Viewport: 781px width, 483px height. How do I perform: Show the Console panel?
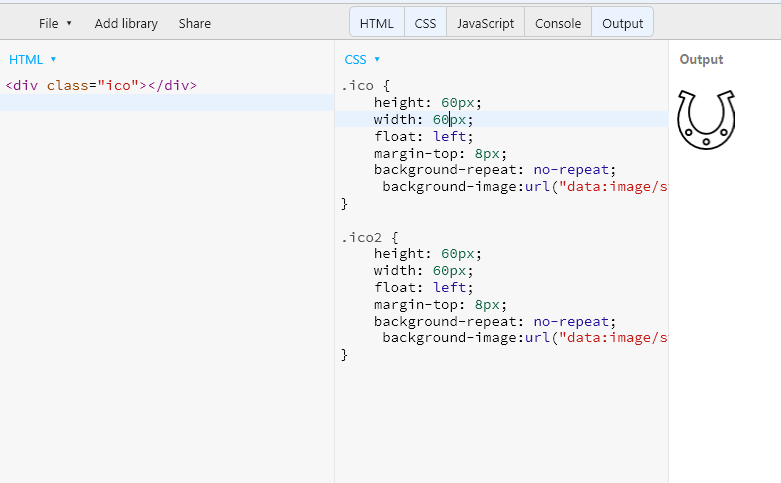point(558,23)
